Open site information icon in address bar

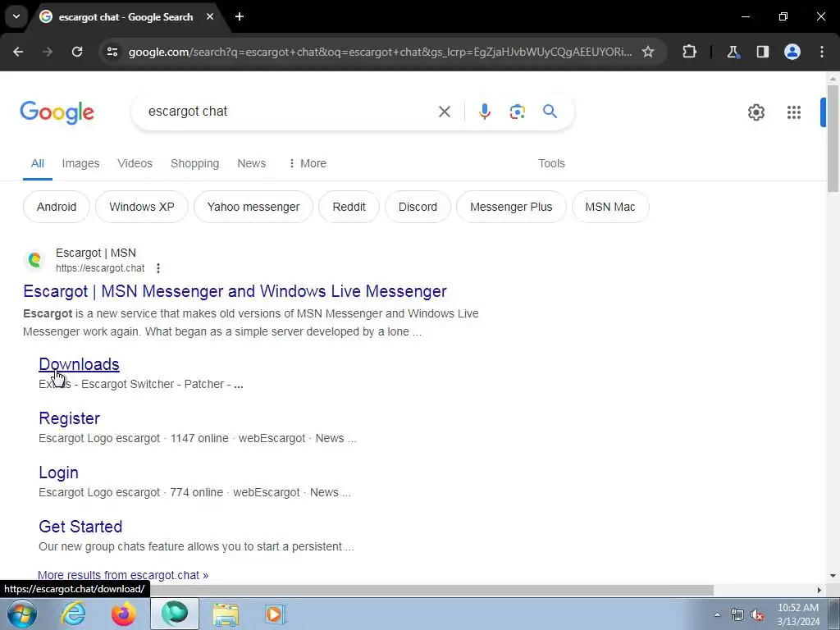click(x=112, y=52)
